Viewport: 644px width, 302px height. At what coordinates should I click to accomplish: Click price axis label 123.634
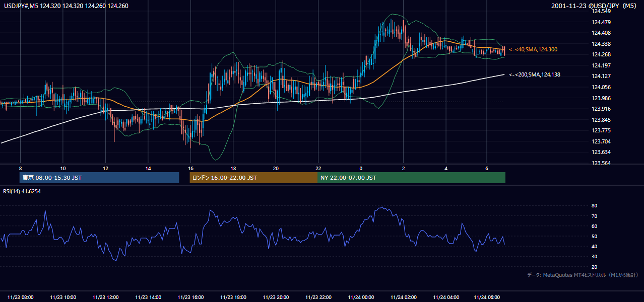click(x=601, y=152)
